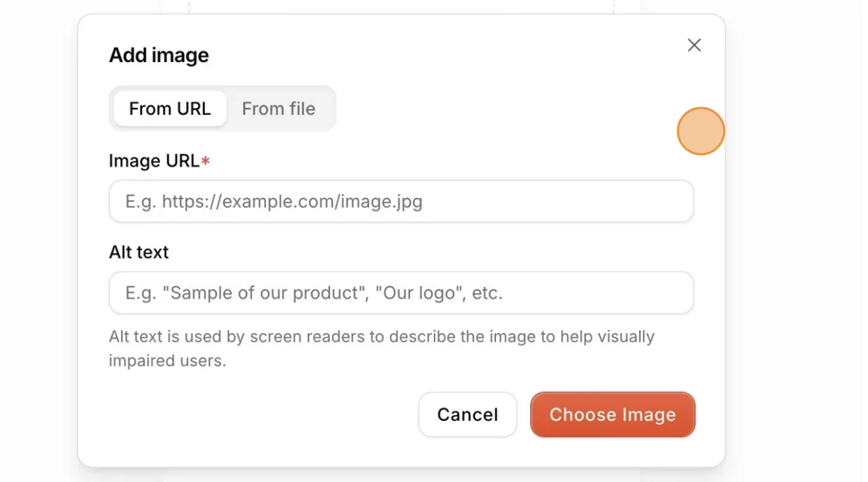Switch to the From URL tab
The width and height of the screenshot is (868, 482).
click(x=170, y=109)
